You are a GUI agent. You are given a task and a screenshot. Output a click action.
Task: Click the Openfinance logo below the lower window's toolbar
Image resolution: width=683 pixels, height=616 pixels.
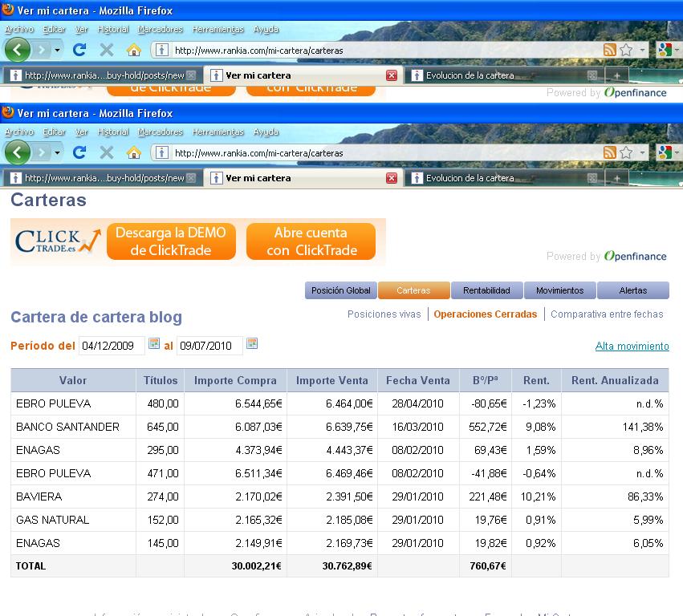[x=635, y=256]
